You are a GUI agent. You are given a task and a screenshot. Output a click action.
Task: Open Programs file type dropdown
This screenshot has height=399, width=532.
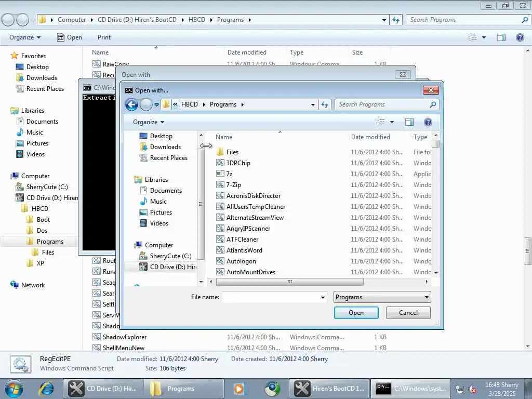coord(382,297)
